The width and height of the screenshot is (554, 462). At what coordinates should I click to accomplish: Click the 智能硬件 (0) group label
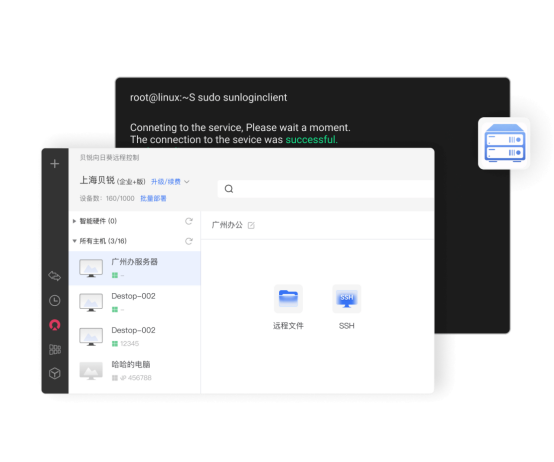pos(98,221)
